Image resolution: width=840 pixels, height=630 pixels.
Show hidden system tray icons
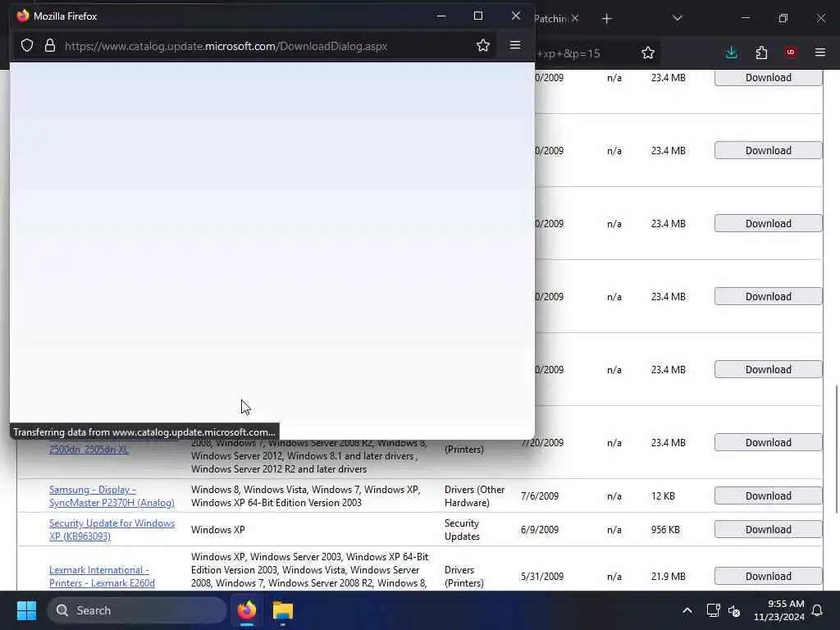tap(687, 610)
